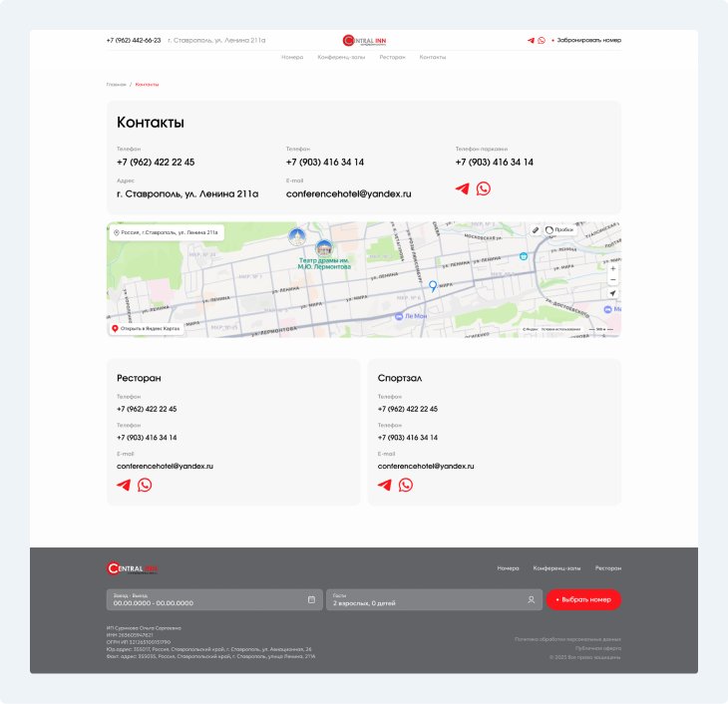The height and width of the screenshot is (704, 728).
Task: Call header phone +7 (962) 442-66-23
Action: tap(134, 41)
